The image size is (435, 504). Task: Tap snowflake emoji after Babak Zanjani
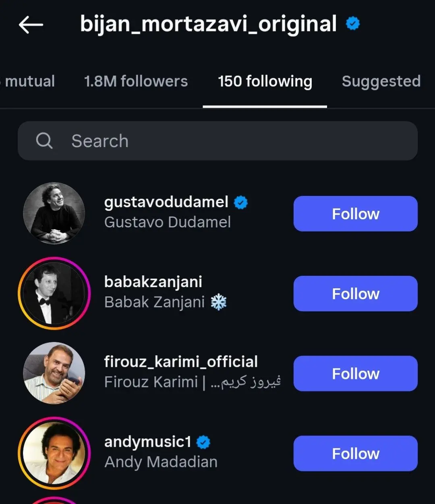[219, 302]
